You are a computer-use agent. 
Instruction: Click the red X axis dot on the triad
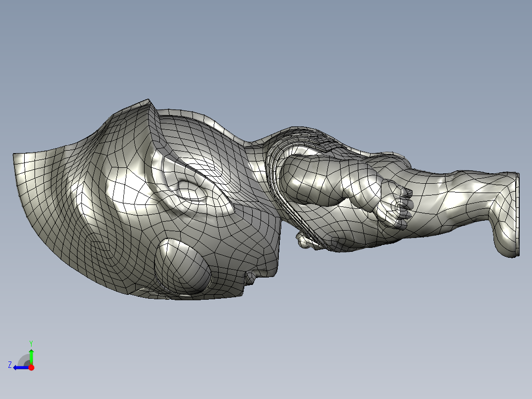point(31,367)
